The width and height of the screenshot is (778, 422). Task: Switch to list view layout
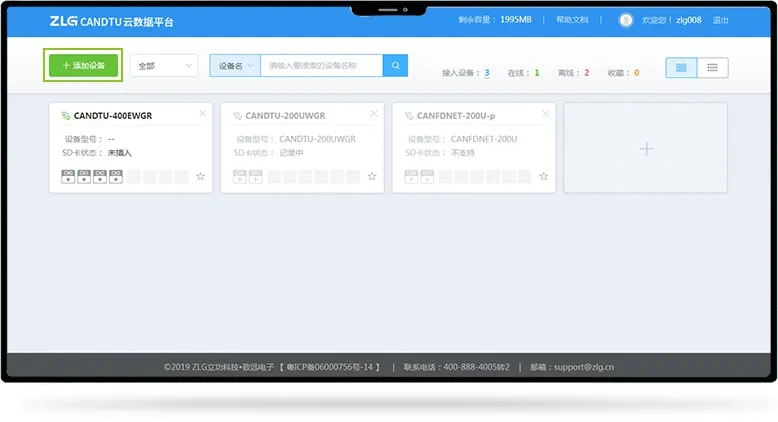click(x=712, y=68)
